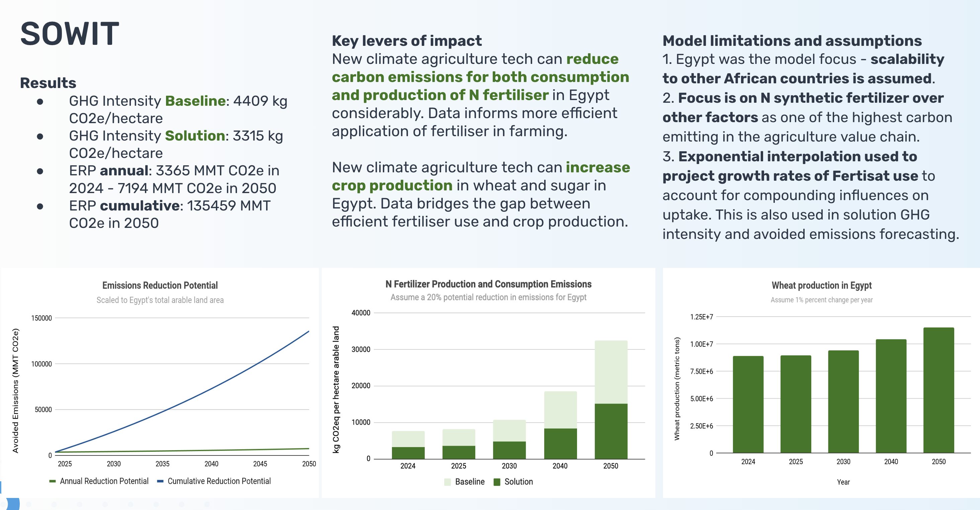Click the green word Baseline in Results
The width and height of the screenshot is (980, 510).
pyautogui.click(x=195, y=101)
